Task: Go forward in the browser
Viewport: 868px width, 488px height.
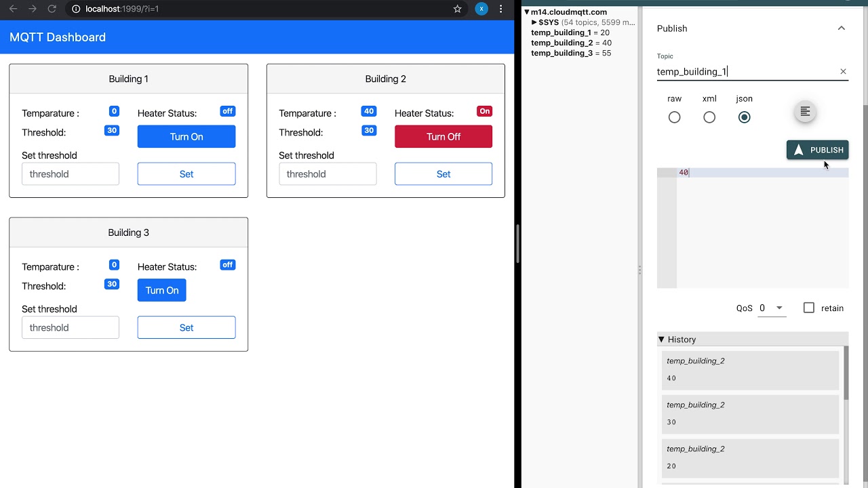Action: (33, 9)
